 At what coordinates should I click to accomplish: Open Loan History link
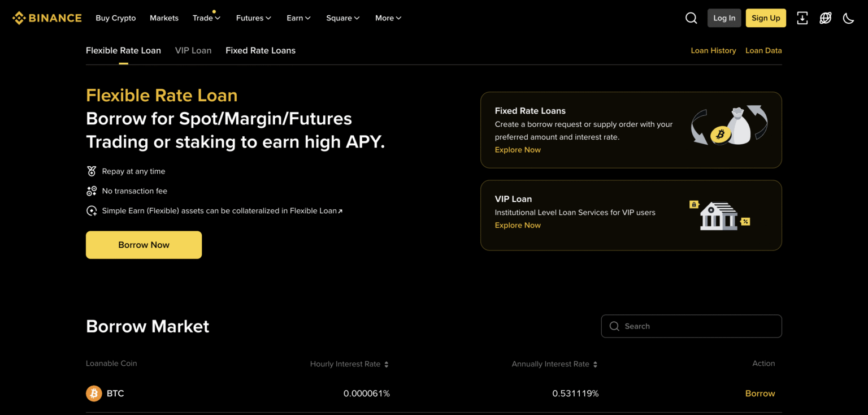point(713,50)
